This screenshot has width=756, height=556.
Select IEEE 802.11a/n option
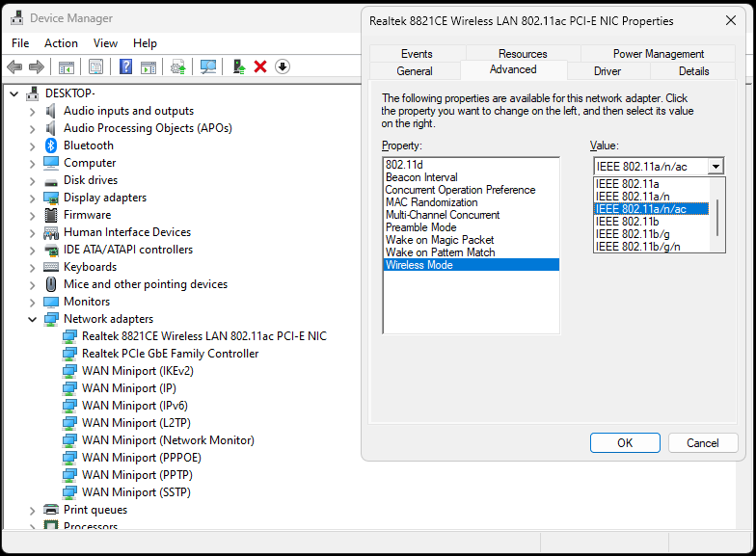tap(652, 197)
